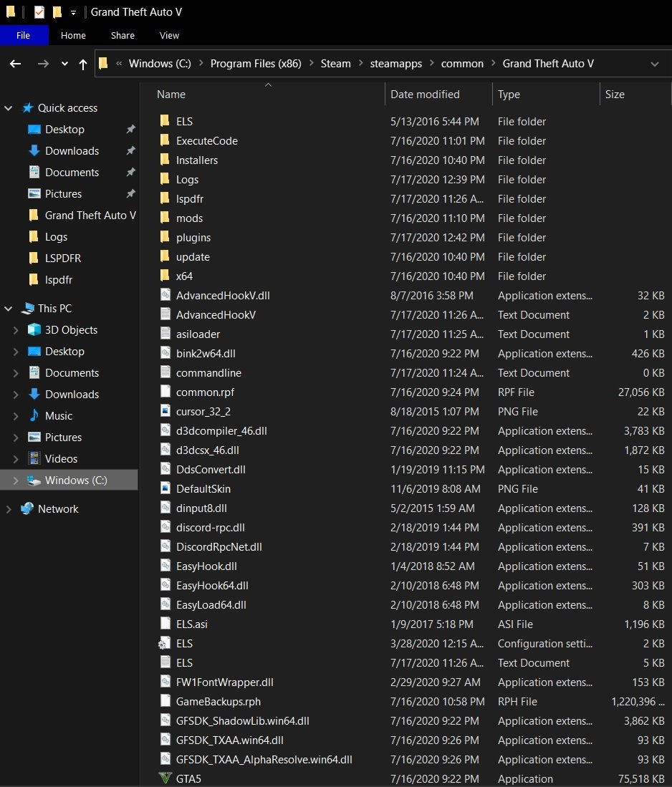Select LSPDFR folder in navigation pane

(x=63, y=258)
